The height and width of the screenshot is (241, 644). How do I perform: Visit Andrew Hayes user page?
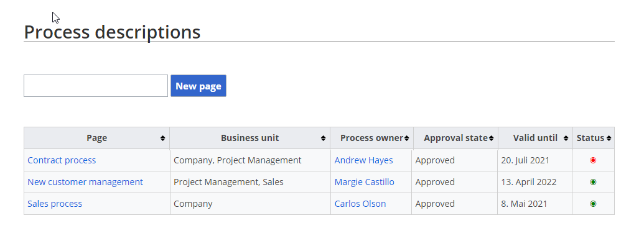click(x=363, y=160)
